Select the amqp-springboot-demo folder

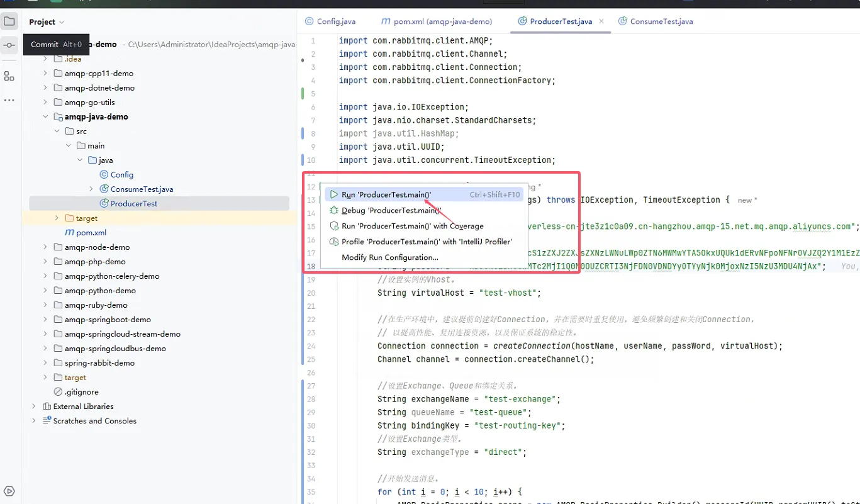coord(108,320)
